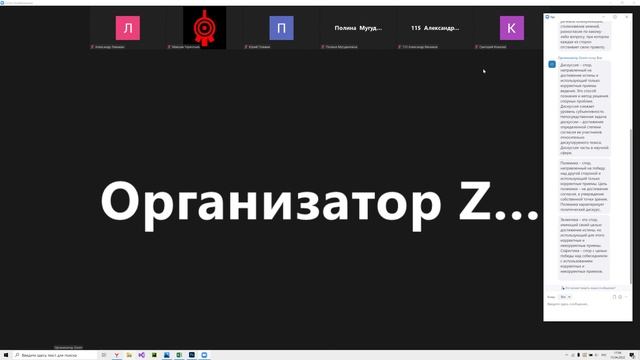Click the small "Организатор Zoom" label at bottom-left
The height and width of the screenshot is (360, 640).
coord(68,347)
